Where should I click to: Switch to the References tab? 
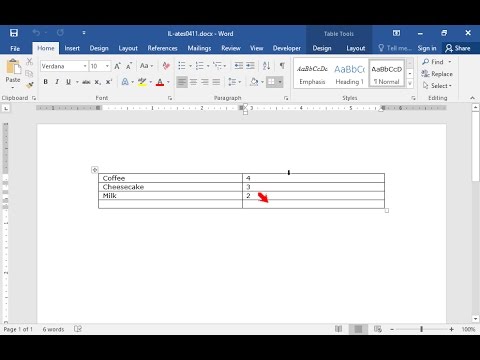162,48
